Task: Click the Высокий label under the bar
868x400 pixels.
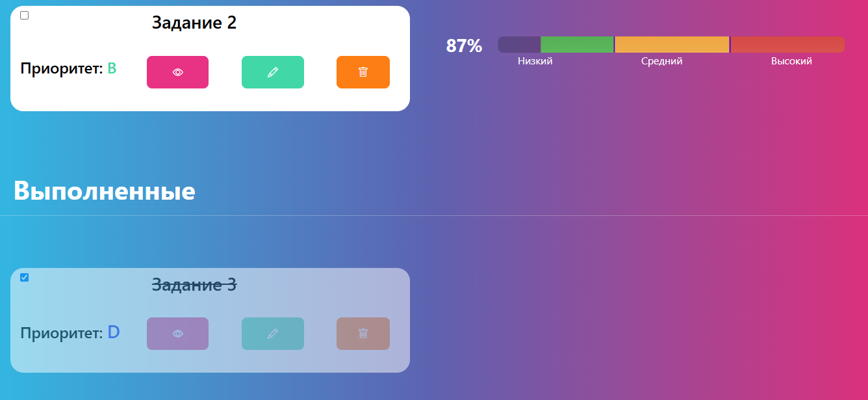Action: coord(791,61)
